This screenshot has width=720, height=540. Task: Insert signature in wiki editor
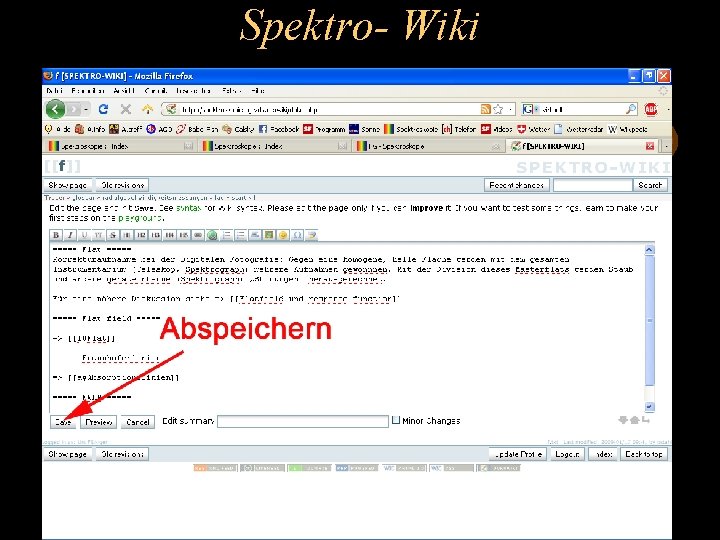(312, 235)
